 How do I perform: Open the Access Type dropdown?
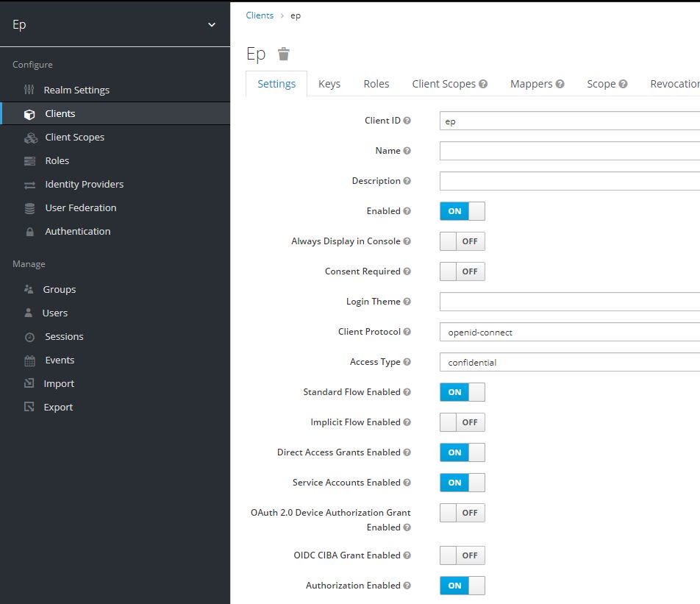pos(570,362)
